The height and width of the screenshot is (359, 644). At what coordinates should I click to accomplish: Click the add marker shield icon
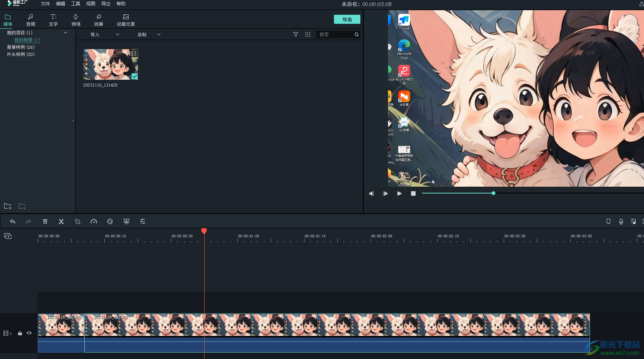608,221
